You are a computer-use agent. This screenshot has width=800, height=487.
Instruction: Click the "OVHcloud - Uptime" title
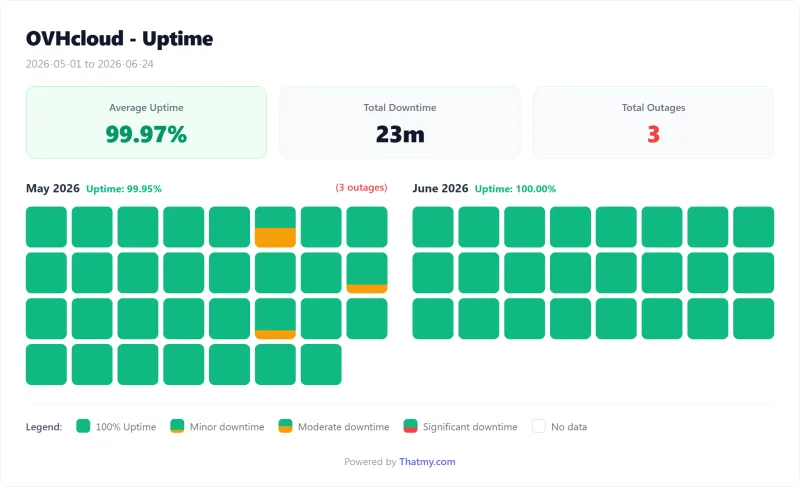point(119,39)
